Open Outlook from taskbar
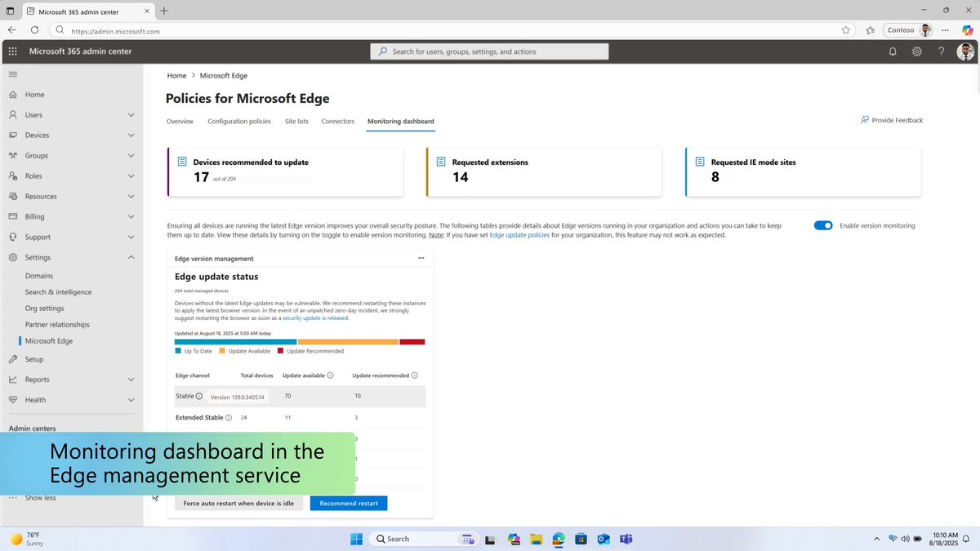The height and width of the screenshot is (551, 980). pyautogui.click(x=604, y=539)
